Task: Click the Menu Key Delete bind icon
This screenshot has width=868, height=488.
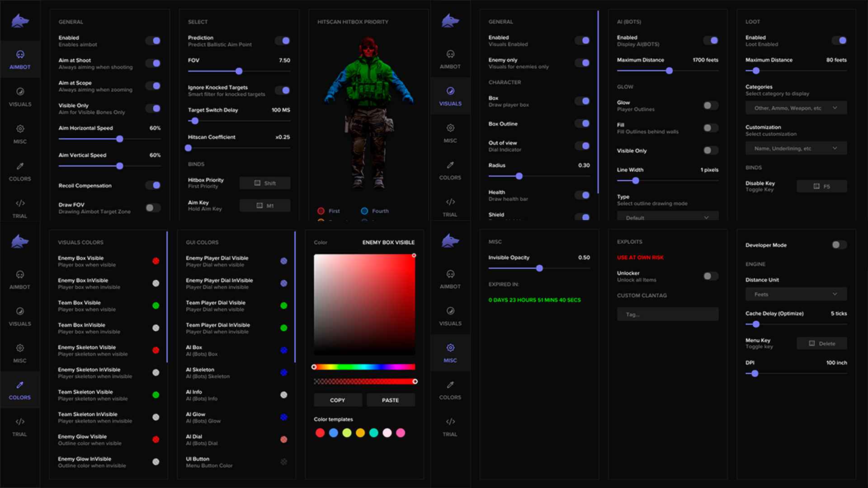Action: point(812,343)
